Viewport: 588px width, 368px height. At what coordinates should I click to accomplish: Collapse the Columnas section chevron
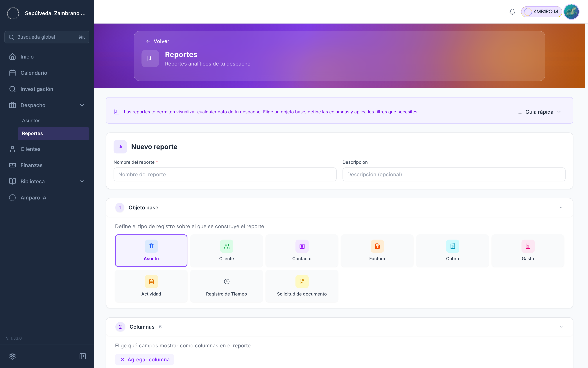click(x=561, y=327)
